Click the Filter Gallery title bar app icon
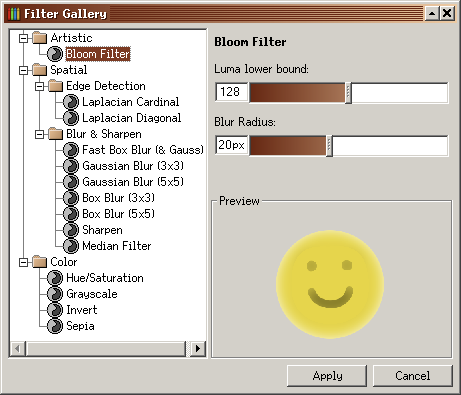The height and width of the screenshot is (395, 461). click(x=14, y=14)
